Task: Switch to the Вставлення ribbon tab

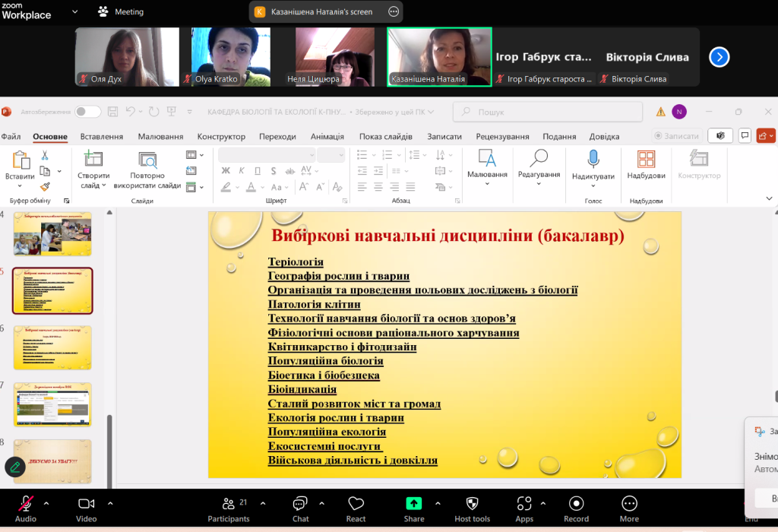Action: point(102,137)
